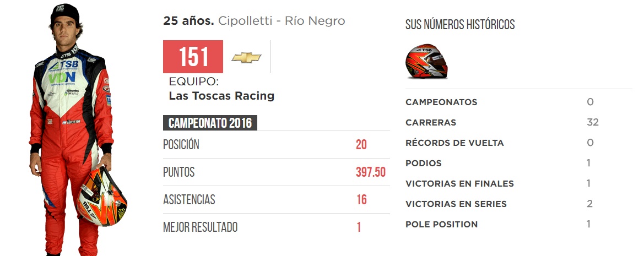Click the Chevrolet bowtie logo icon
Viewport: 644px width, 256px height.
tap(246, 57)
